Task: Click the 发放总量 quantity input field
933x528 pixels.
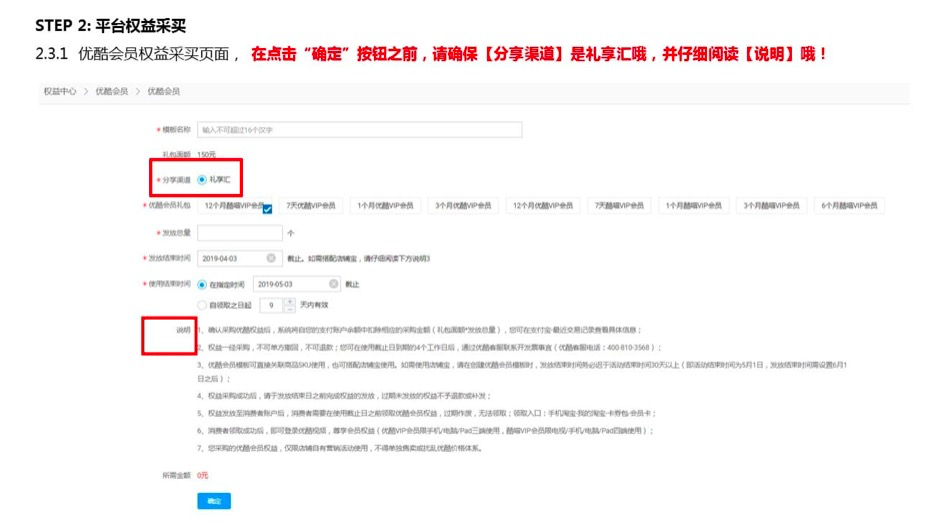Action: coord(240,233)
